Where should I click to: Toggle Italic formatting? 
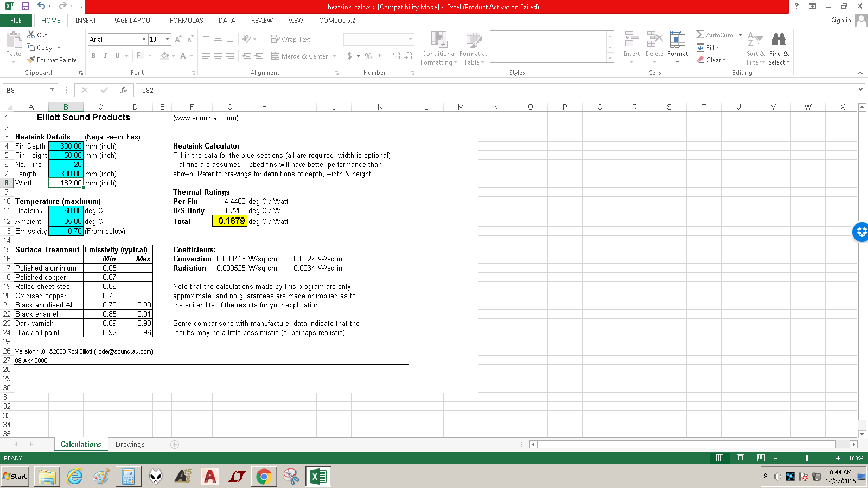click(105, 56)
